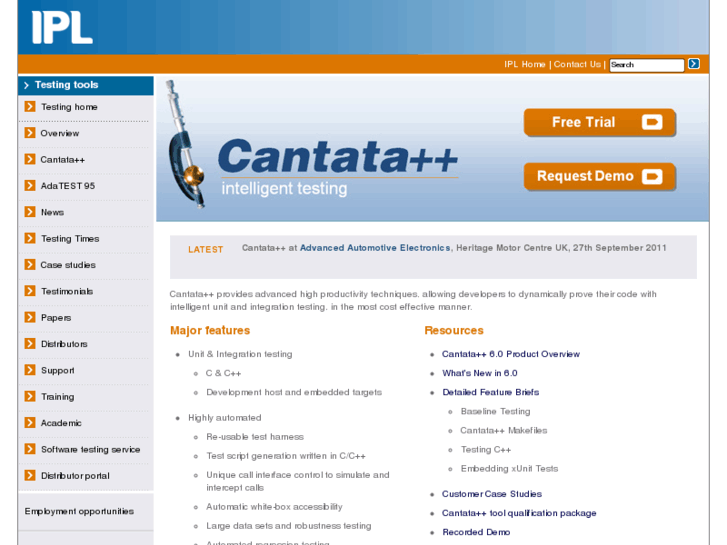Viewport: 727px width, 545px height.
Task: Click into the Search input field
Action: [646, 65]
